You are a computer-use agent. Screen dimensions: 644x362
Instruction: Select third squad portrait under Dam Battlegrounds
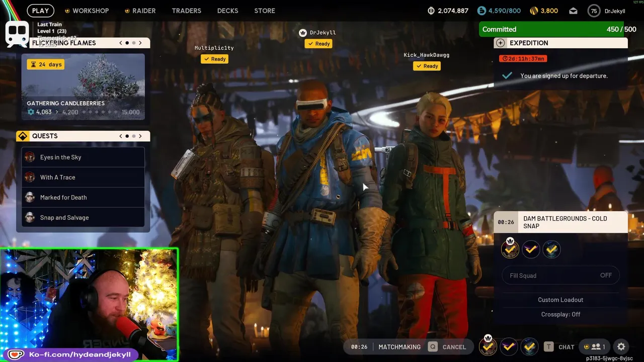click(x=551, y=249)
